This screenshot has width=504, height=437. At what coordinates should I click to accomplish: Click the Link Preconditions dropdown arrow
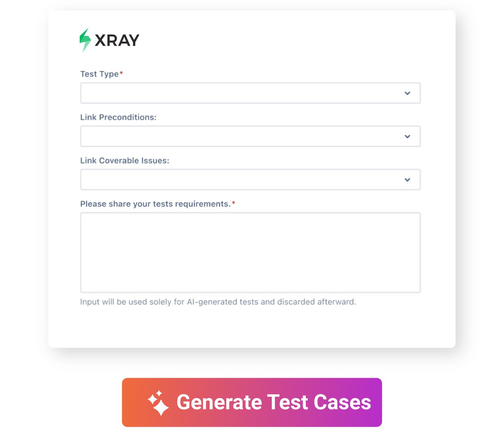(407, 136)
